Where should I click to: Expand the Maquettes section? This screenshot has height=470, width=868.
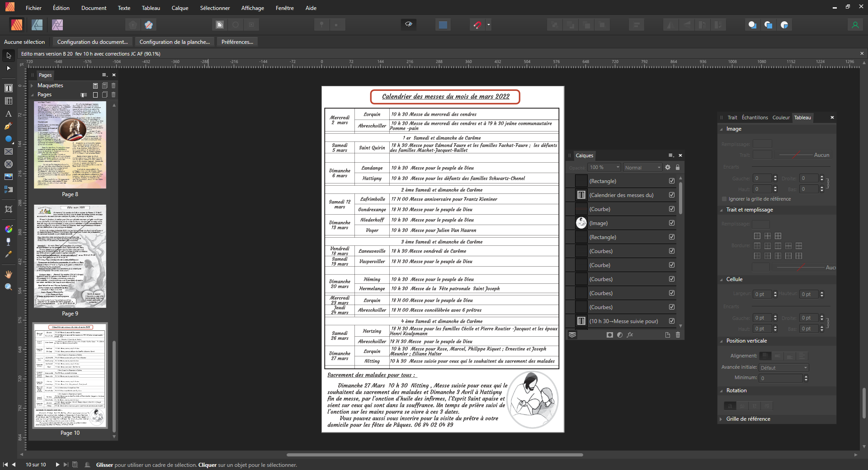coord(32,85)
